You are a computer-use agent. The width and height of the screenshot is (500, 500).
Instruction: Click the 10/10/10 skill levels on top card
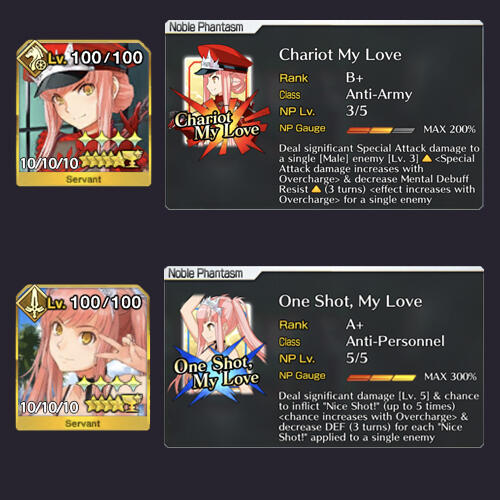(49, 163)
